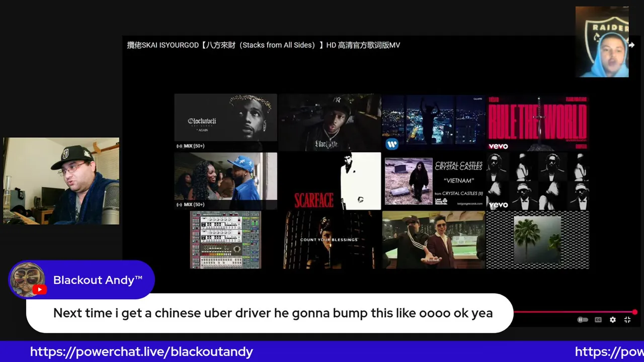Open the Rule The World vevo video
The image size is (644, 362).
coord(537,123)
